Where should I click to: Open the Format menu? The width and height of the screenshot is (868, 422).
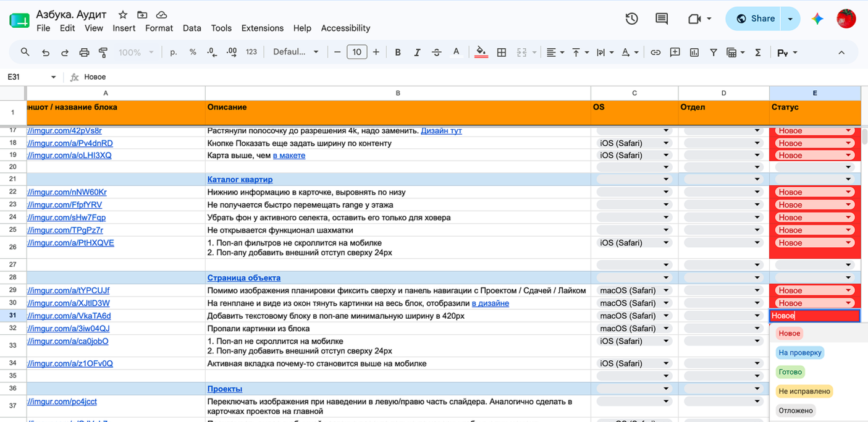click(159, 28)
